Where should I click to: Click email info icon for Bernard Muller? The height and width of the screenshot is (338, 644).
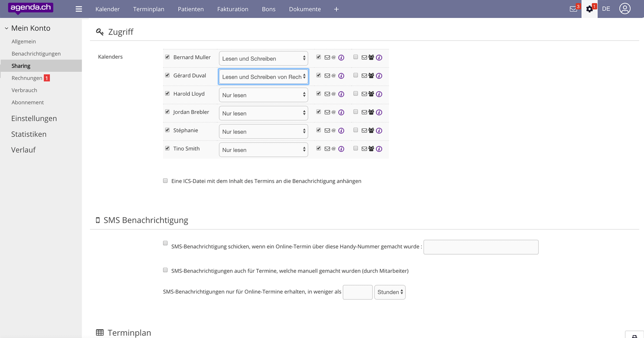(341, 58)
